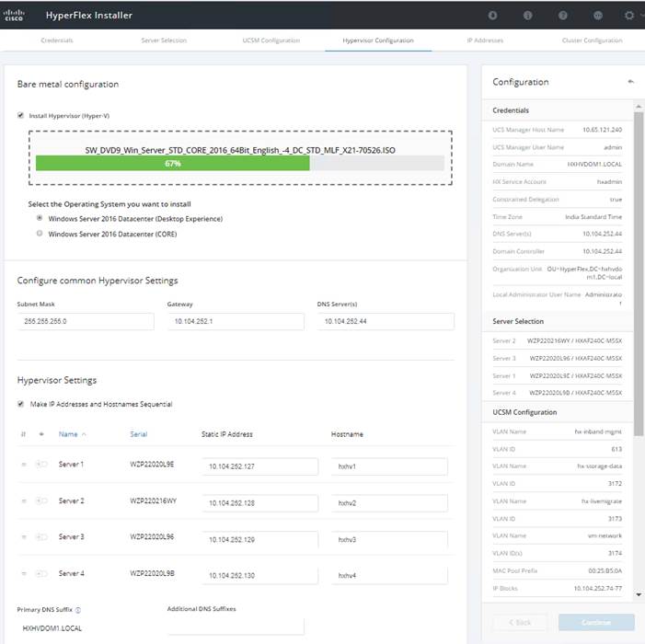645x644 pixels.
Task: Uncheck Make IP Addresses and Hostnames Sequential
Action: [21, 404]
